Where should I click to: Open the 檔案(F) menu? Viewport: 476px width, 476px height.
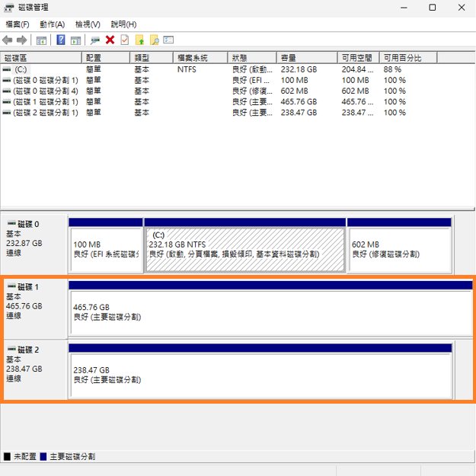tap(17, 24)
